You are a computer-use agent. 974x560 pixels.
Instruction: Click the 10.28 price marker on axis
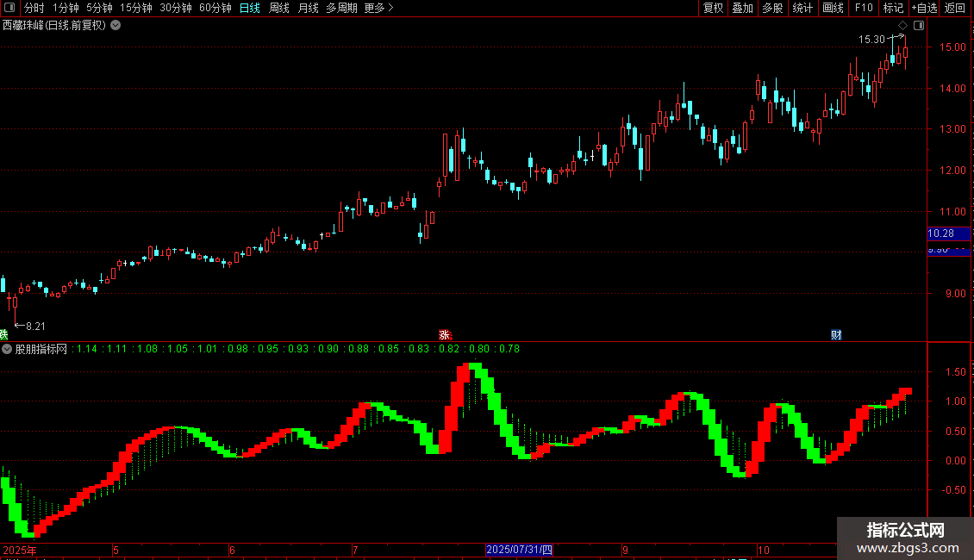coord(941,233)
